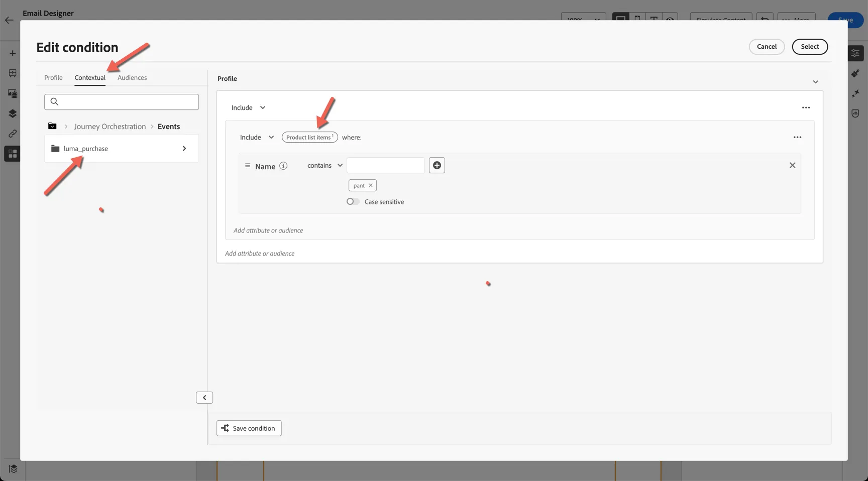Screen dimensions: 868x481
Task: Change the contains operator dropdown
Action: (325, 165)
